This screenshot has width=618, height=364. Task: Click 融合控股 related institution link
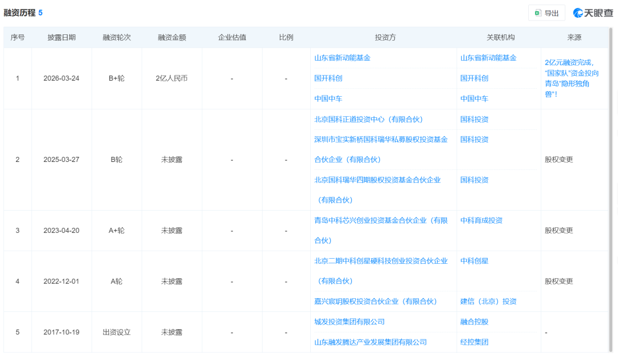476,322
